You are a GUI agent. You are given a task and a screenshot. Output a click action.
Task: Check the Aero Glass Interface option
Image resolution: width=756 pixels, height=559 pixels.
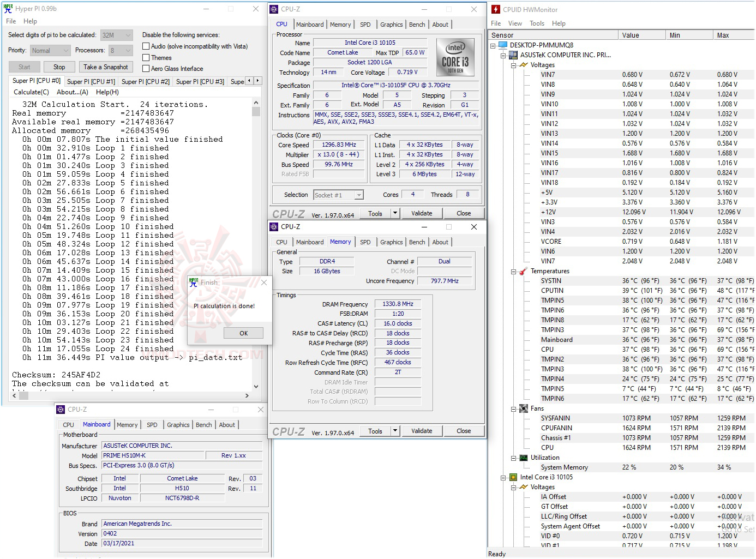146,68
